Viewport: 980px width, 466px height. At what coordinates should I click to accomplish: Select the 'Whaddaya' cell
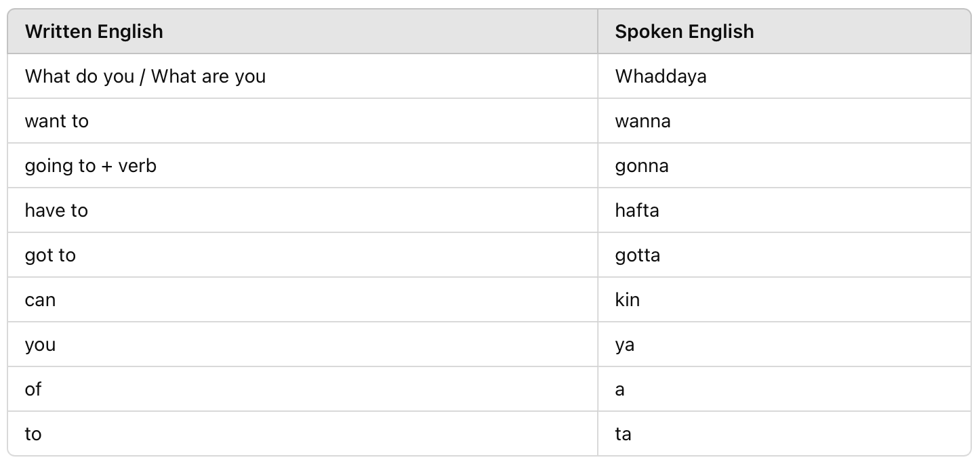784,76
